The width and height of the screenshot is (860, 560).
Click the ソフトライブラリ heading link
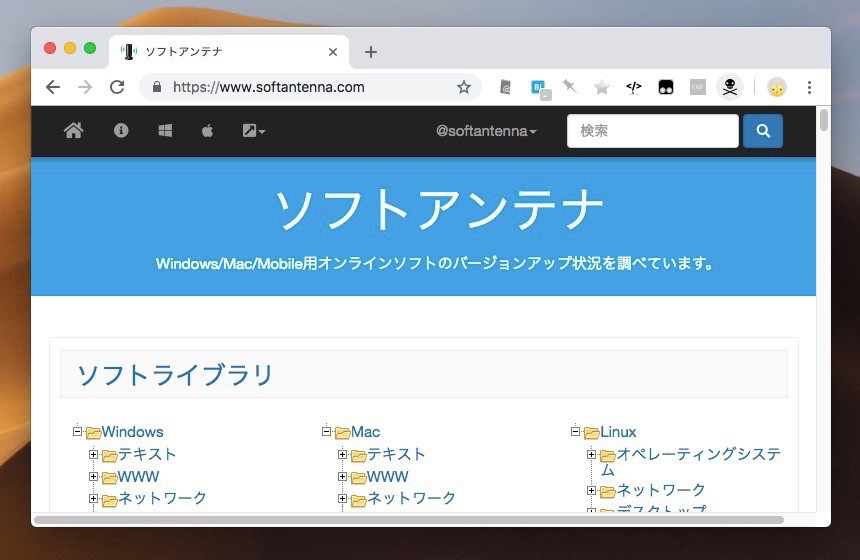[175, 375]
